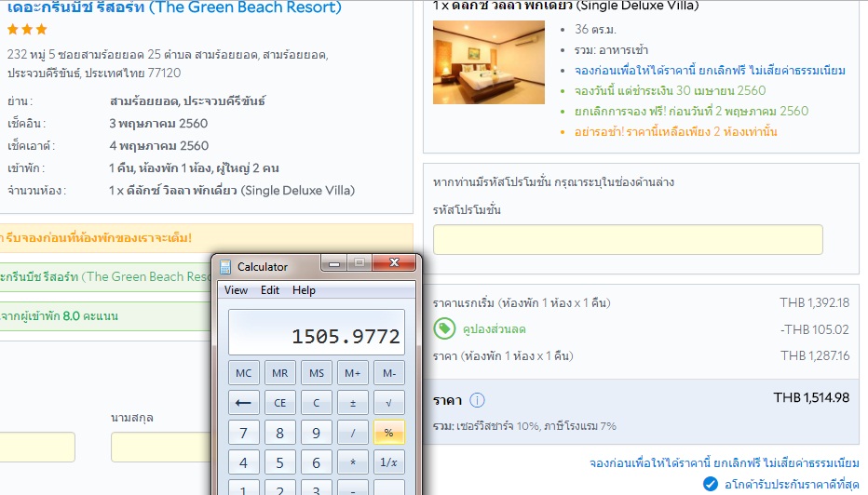868x495 pixels.
Task: Open the Calculator Edit menu
Action: [x=270, y=289]
